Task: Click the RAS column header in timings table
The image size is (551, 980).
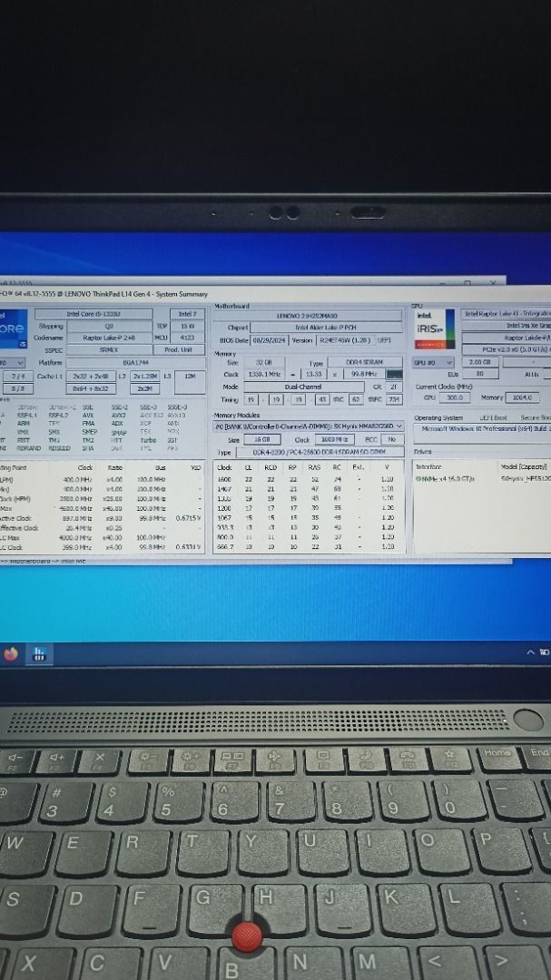Action: [314, 467]
